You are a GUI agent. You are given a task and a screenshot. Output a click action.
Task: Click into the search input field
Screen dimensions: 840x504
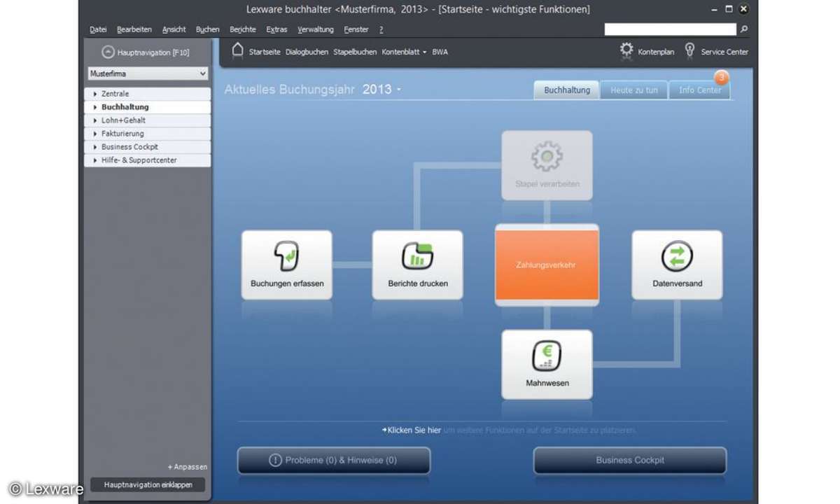671,29
